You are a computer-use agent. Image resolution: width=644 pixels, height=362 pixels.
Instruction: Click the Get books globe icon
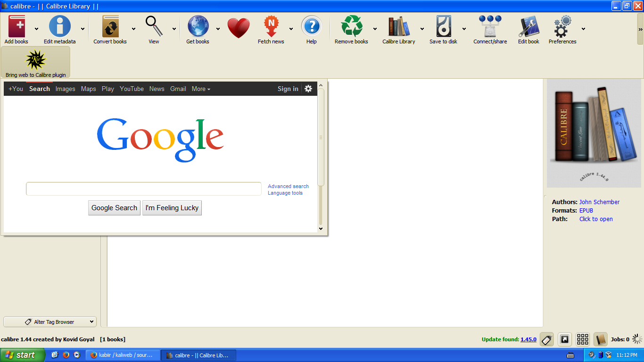[198, 26]
